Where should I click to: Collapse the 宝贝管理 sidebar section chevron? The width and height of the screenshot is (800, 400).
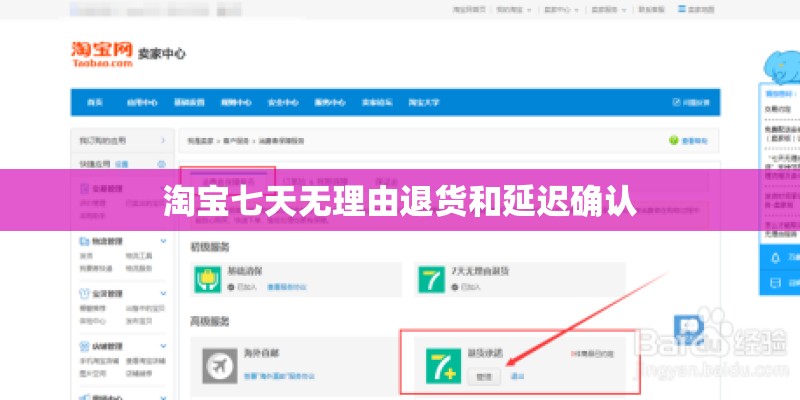pos(163,293)
